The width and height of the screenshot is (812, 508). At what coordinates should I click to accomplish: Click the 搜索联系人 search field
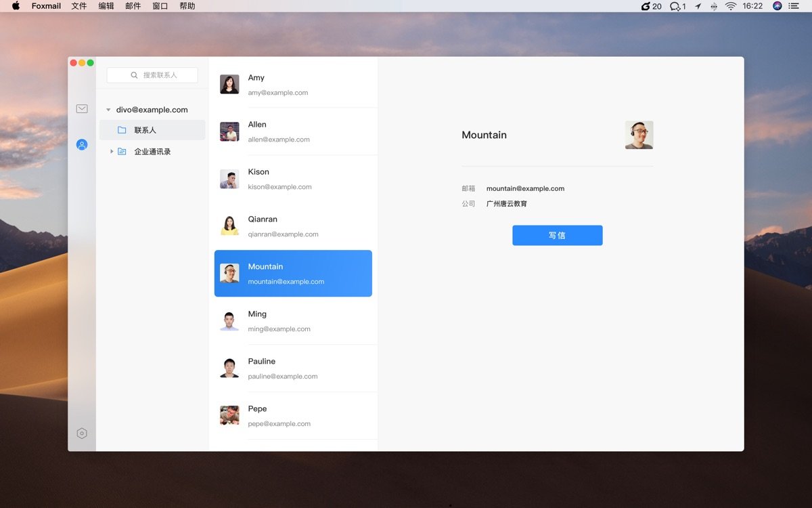[152, 75]
